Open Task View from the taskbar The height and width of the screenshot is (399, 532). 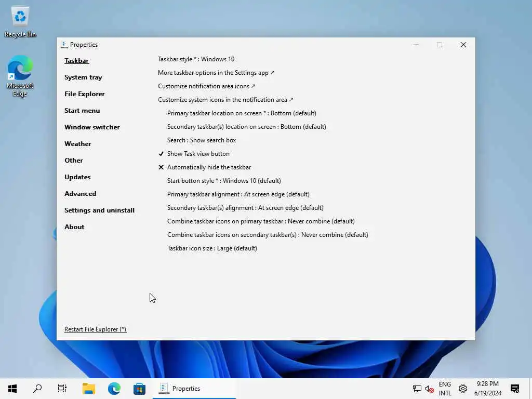[62, 389]
